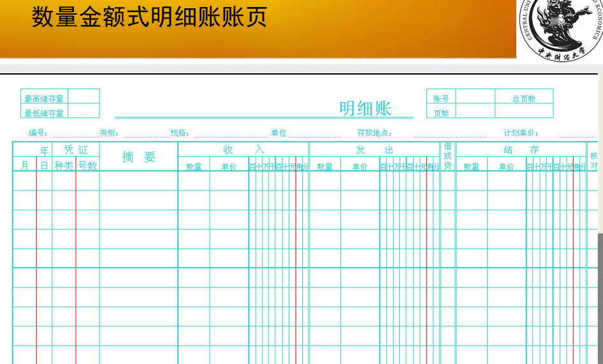Click the university seal logo
Image resolution: width=603 pixels, height=364 pixels.
561,30
